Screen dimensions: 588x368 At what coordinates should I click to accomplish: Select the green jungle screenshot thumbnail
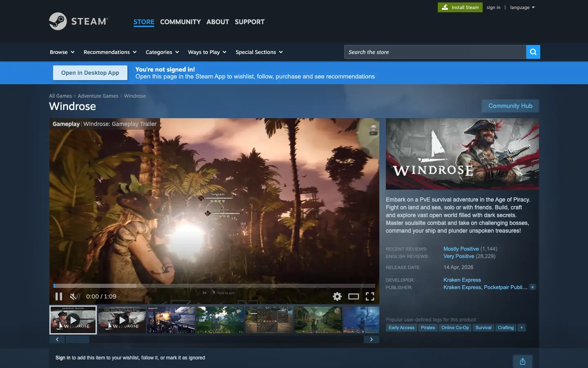coord(220,320)
